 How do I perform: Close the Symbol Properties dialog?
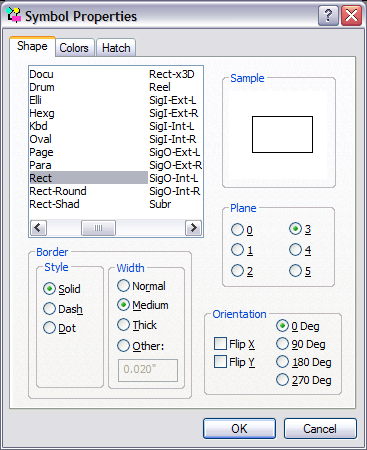coord(351,16)
